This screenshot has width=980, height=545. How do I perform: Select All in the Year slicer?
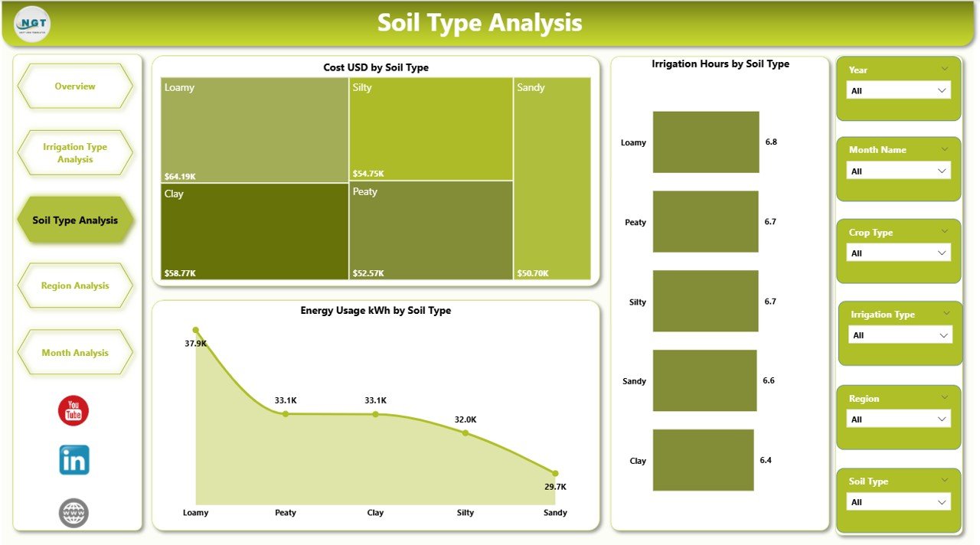coord(898,90)
